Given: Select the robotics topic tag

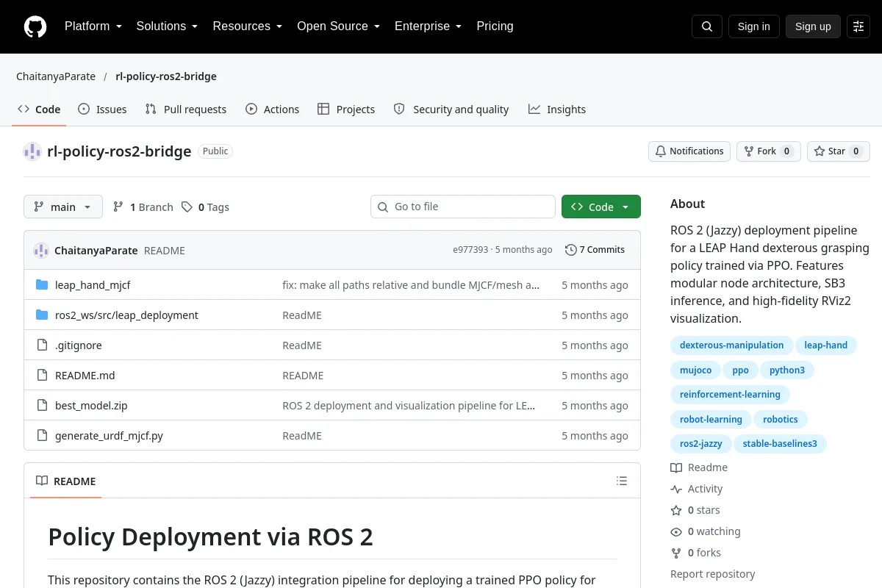Looking at the screenshot, I should pos(781,420).
